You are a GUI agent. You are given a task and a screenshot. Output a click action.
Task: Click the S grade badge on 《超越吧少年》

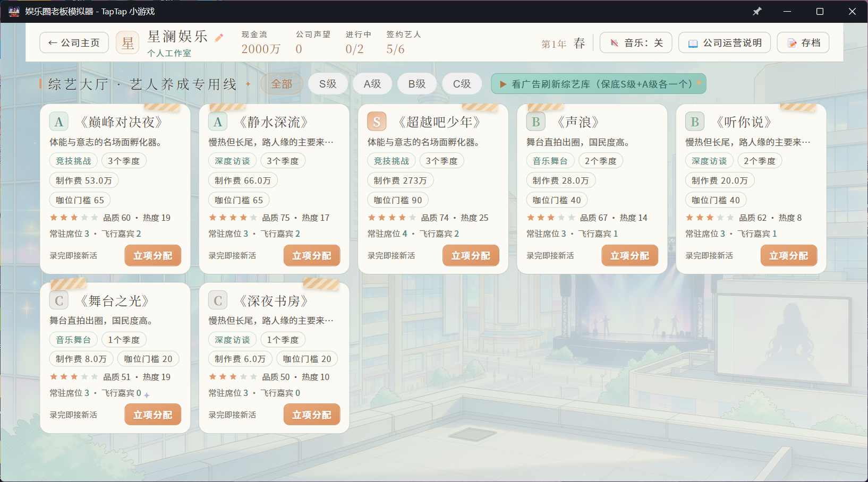[377, 122]
